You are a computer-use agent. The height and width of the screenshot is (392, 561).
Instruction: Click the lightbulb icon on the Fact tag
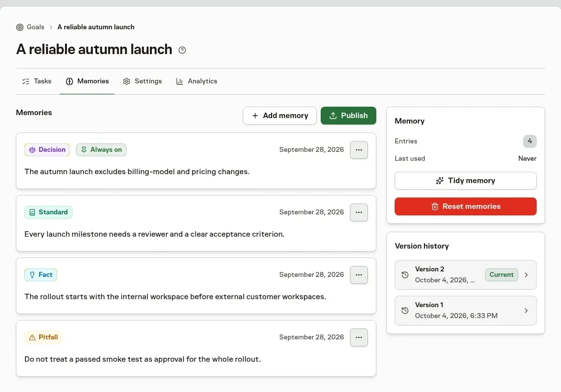32,275
